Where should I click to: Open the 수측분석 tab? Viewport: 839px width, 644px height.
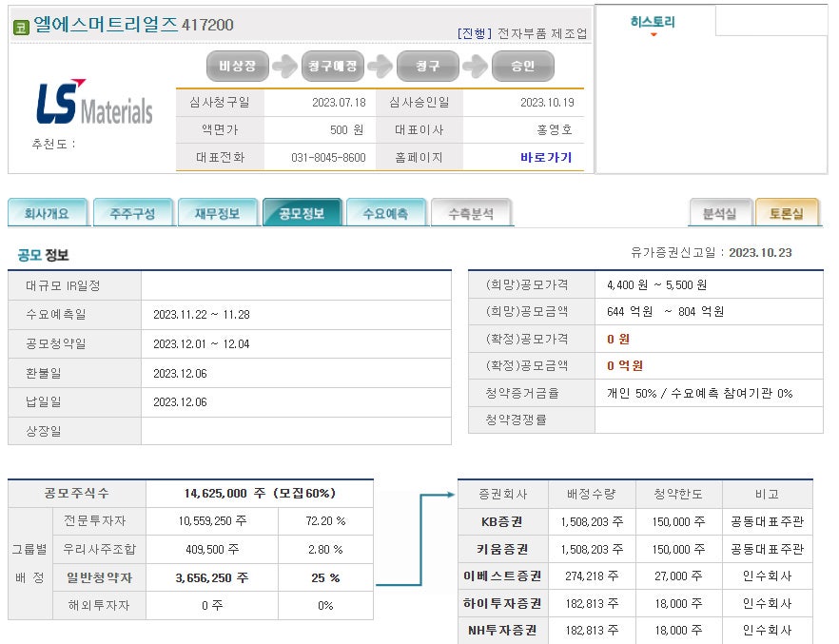coord(471,213)
